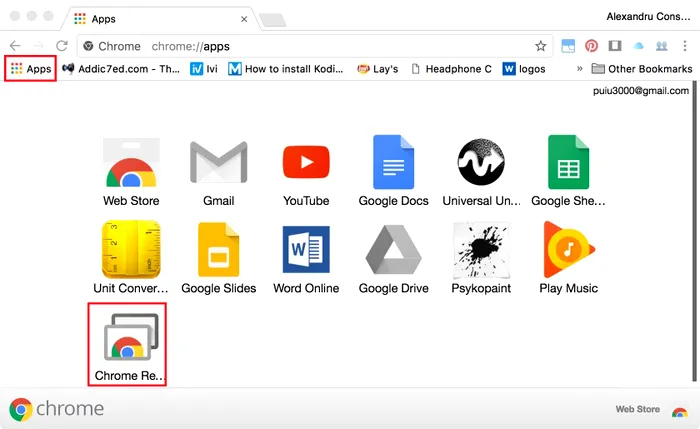
Task: Open a new tab with the new-tab button
Action: [x=273, y=21]
